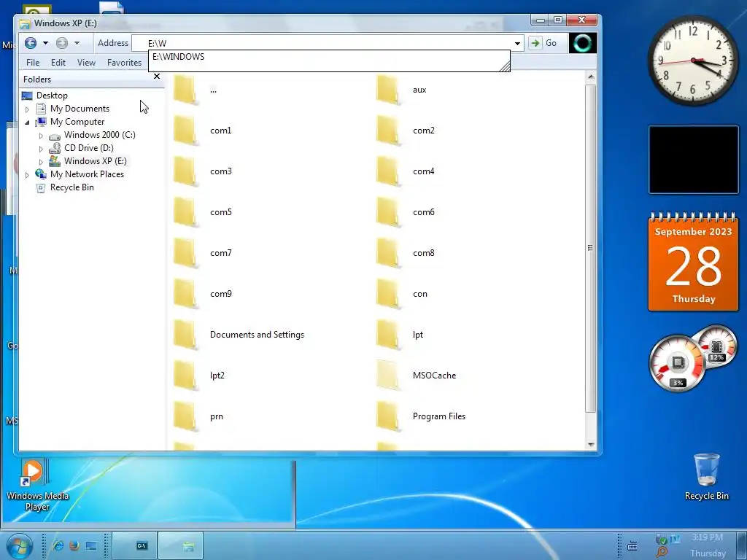Launch Firefox from quick launch
Viewport: 747px width, 560px height.
(74, 545)
